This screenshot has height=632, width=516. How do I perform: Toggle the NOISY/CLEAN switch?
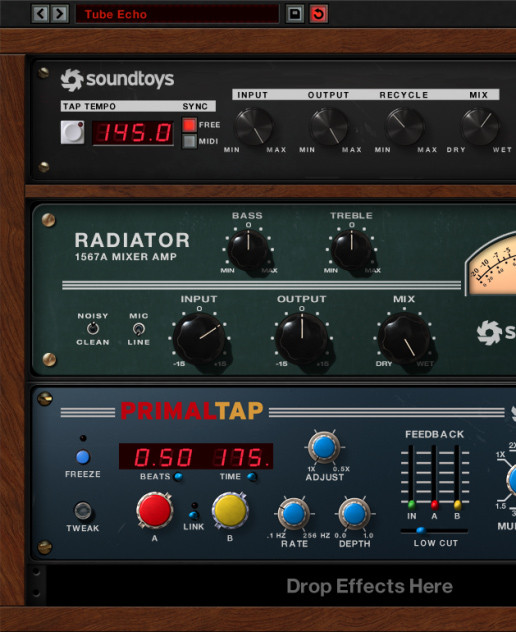pyautogui.click(x=93, y=329)
